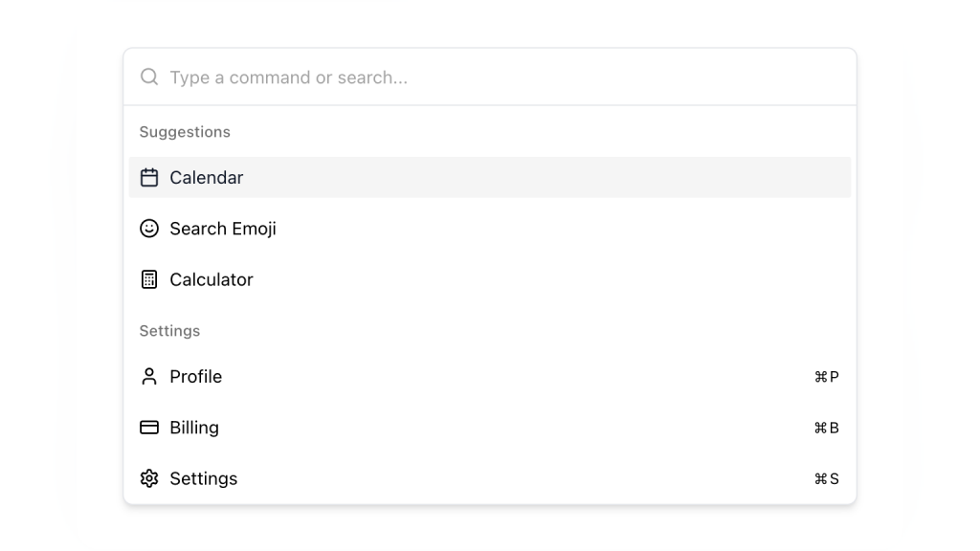
Task: Click the Calculator icon
Action: coord(149,279)
